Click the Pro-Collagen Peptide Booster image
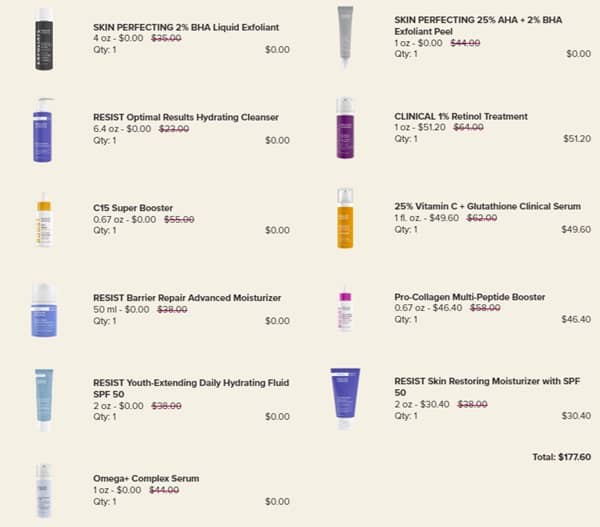This screenshot has height=527, width=600. tap(345, 309)
